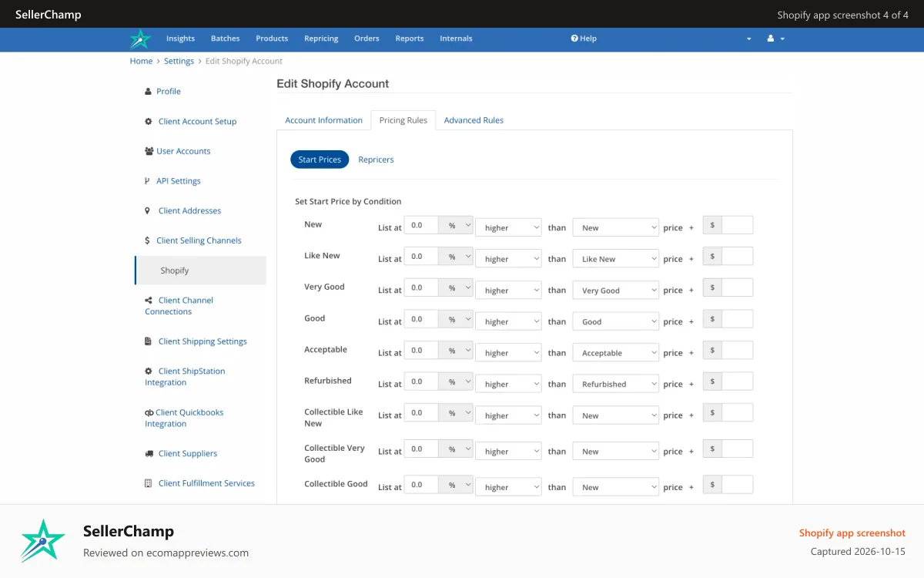Click the SellerChamp star logo in navbar
The height and width of the screenshot is (578, 924).
coord(140,39)
